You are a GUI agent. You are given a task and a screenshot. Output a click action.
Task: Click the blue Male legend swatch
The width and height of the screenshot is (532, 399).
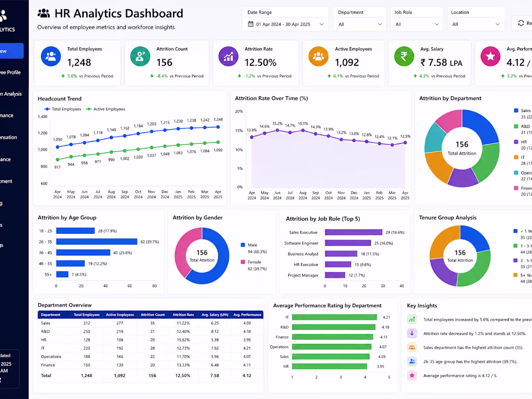(x=243, y=245)
